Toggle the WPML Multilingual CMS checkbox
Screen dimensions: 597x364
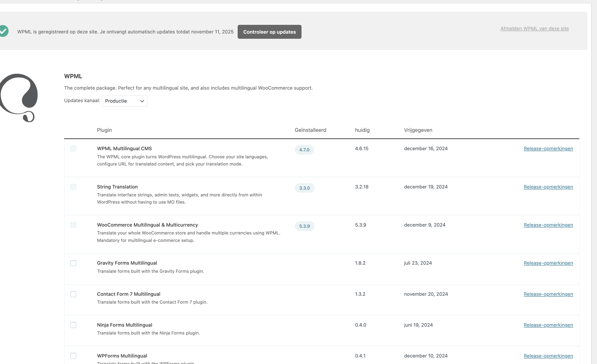point(73,149)
